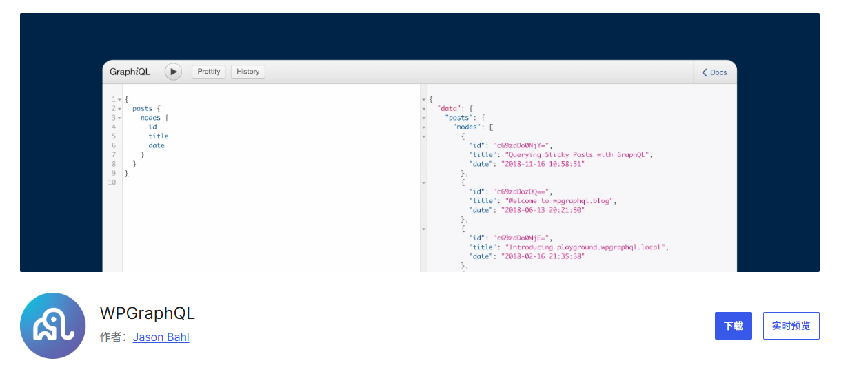Collapse the query fold arrow on line 1

(119, 100)
